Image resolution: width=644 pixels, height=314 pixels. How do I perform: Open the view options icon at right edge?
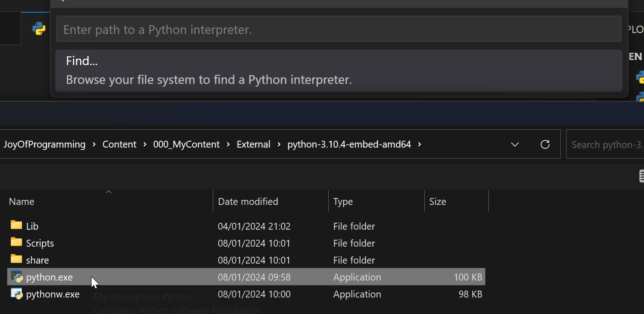pos(641,176)
